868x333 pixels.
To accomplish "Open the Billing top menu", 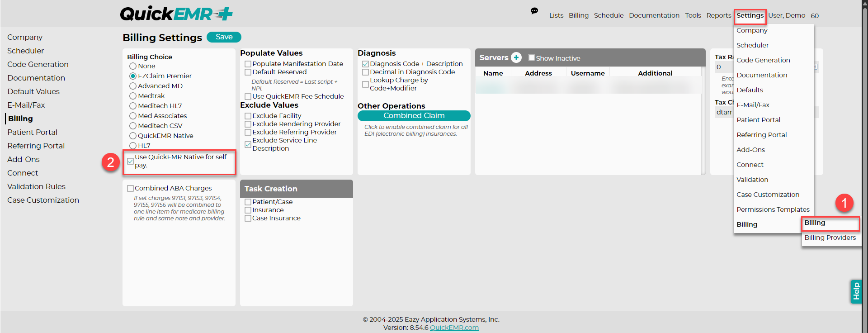I will click(x=579, y=15).
